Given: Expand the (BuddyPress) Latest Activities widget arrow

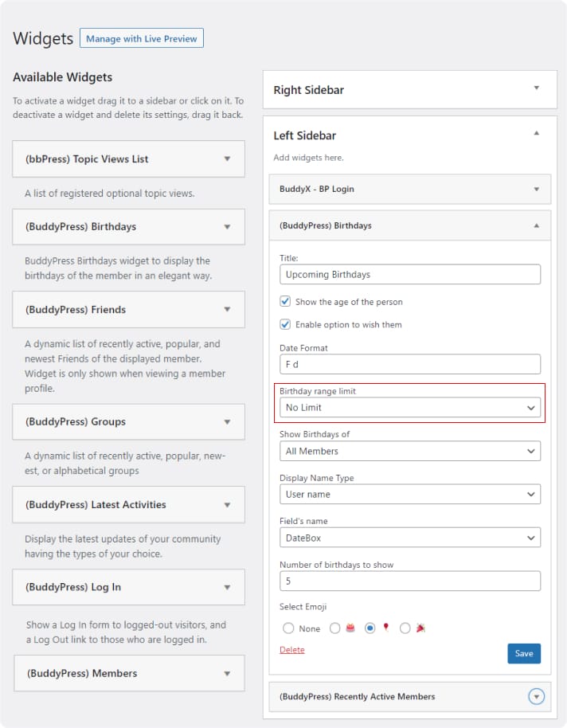Looking at the screenshot, I should pos(227,505).
